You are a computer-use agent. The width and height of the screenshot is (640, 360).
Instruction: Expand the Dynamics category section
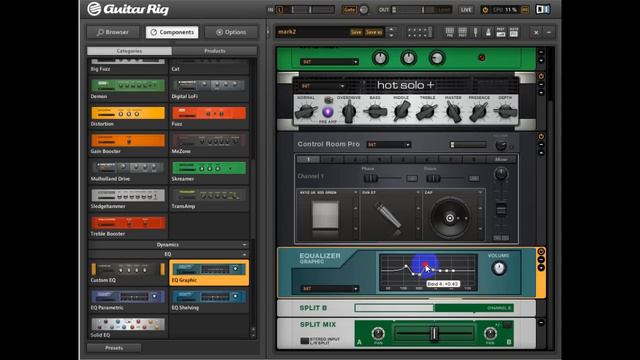168,244
